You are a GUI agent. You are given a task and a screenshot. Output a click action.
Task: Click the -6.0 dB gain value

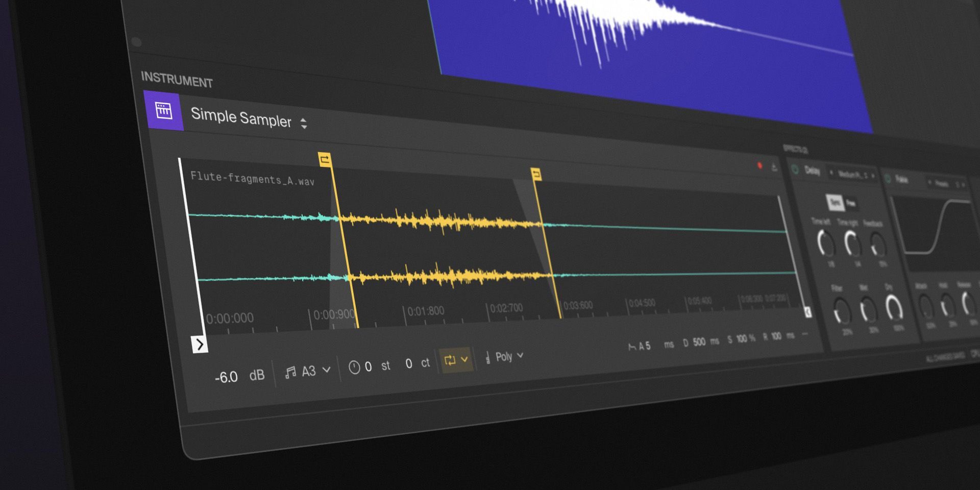[x=239, y=376]
